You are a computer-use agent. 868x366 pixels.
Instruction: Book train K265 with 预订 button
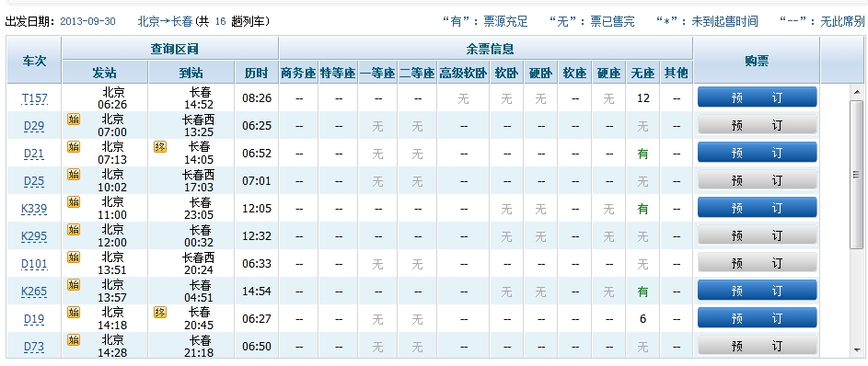(x=757, y=291)
